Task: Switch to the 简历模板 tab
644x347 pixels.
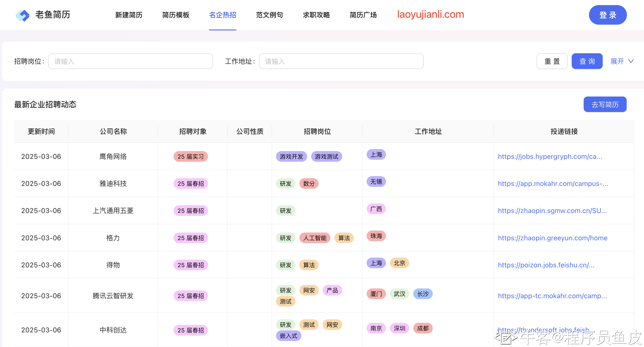Action: pos(176,15)
